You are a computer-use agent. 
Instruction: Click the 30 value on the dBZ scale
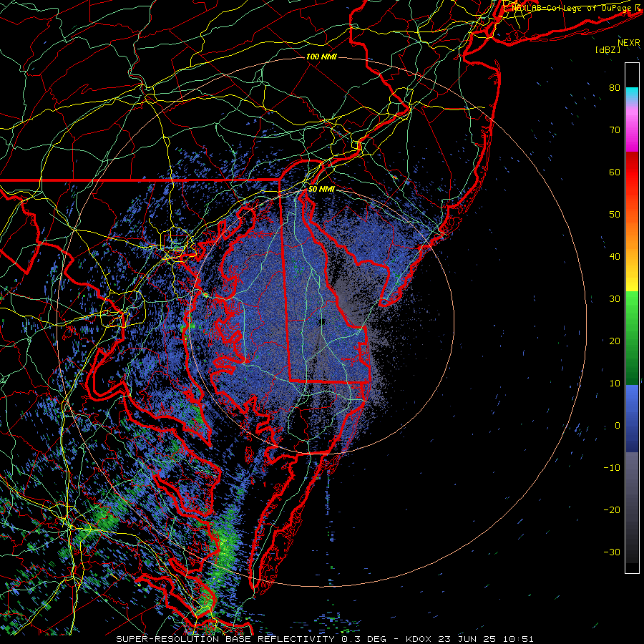tap(615, 298)
